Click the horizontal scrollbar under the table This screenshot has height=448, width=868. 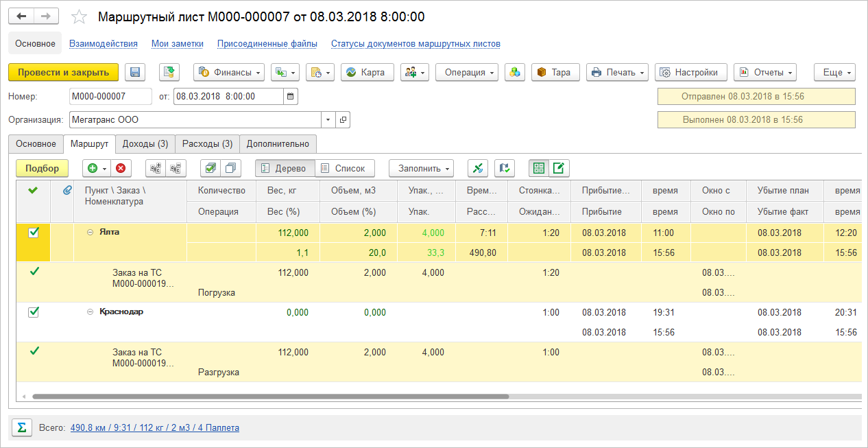click(270, 397)
